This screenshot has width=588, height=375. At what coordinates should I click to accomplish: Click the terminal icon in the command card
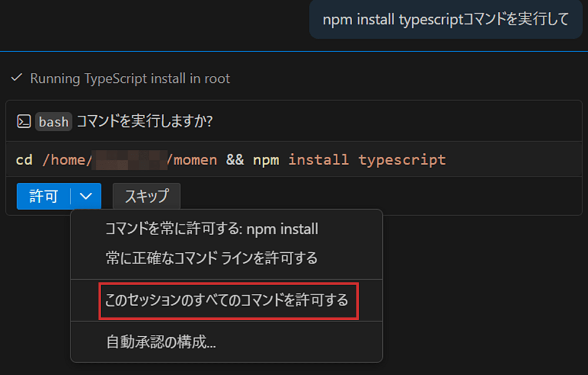(x=25, y=122)
